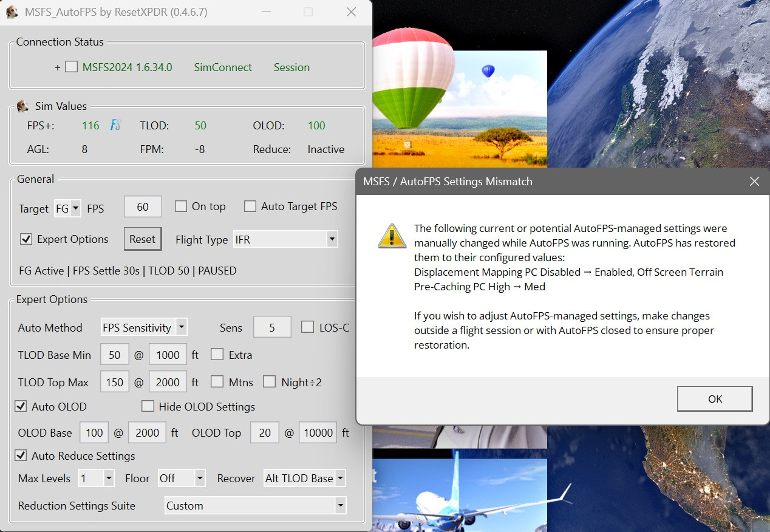
Task: Click the OLOD Top value 20 field
Action: (x=265, y=432)
